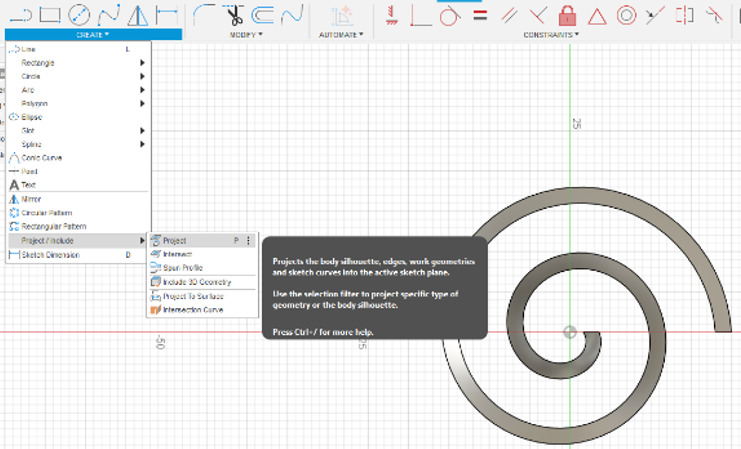Viewport: 741px width, 449px height.
Task: Collapse the CREATE dropdown header
Action: coord(93,35)
